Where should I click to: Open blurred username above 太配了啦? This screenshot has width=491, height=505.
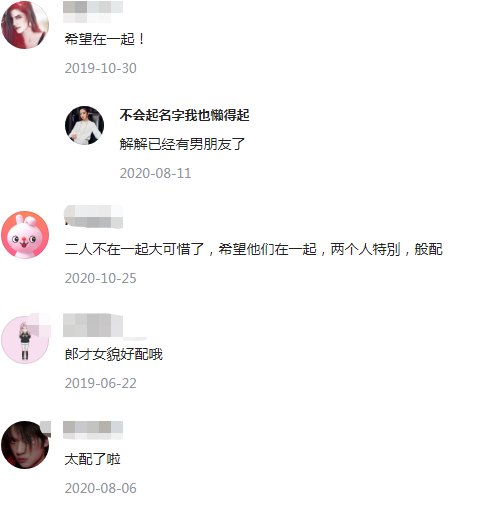click(93, 430)
